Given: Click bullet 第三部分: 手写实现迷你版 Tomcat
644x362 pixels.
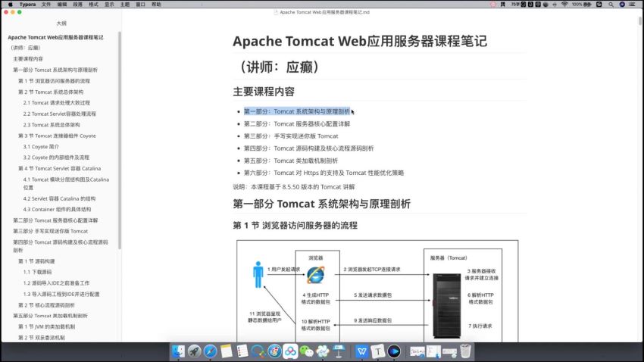Looking at the screenshot, I should [x=291, y=136].
